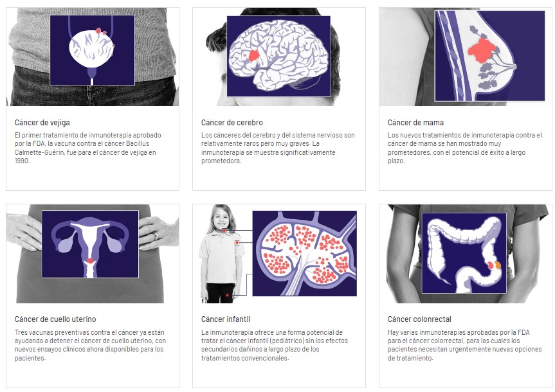Click the 'Cáncer de vejiga' heading
555x392 pixels.
coord(42,123)
